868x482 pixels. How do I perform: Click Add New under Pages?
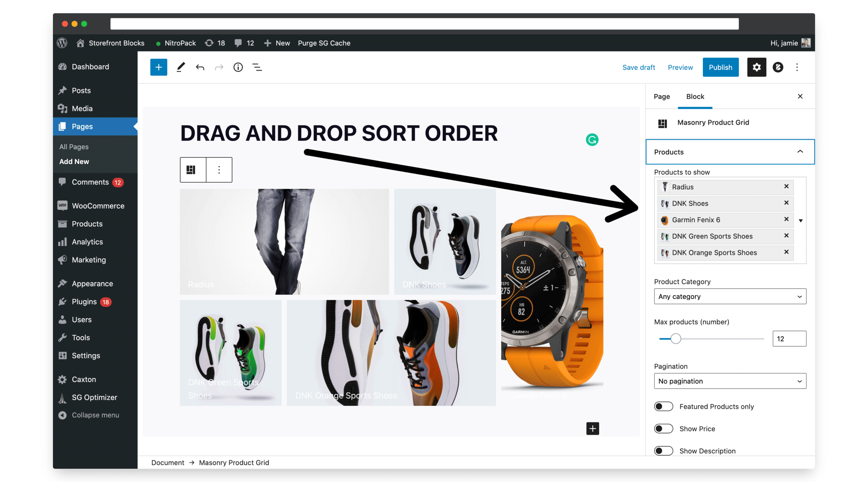(x=74, y=162)
